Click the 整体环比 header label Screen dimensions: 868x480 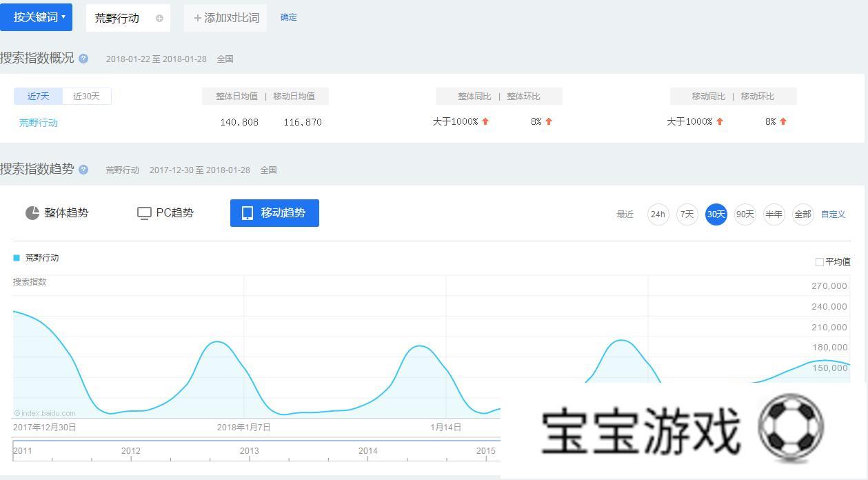523,97
